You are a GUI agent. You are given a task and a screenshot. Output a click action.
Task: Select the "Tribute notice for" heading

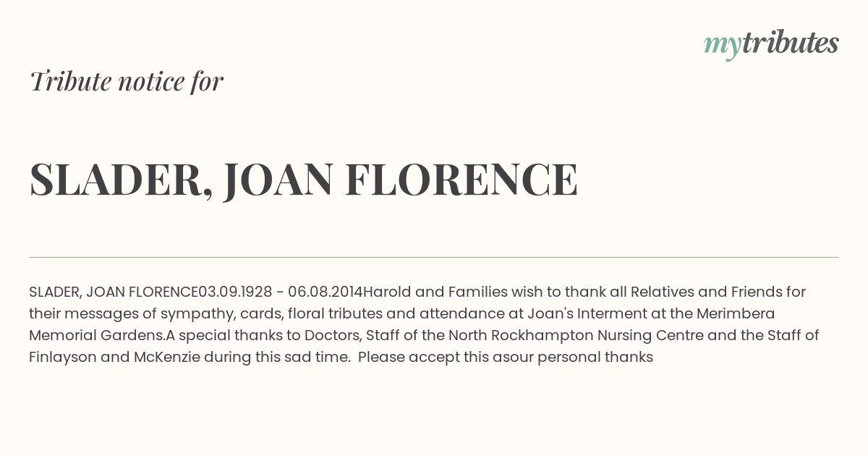(126, 81)
